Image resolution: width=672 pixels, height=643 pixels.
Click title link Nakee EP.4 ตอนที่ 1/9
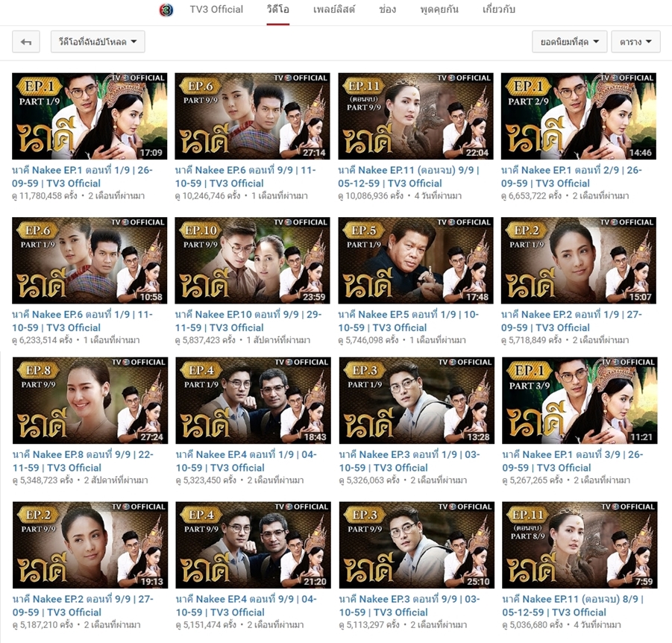246,461
